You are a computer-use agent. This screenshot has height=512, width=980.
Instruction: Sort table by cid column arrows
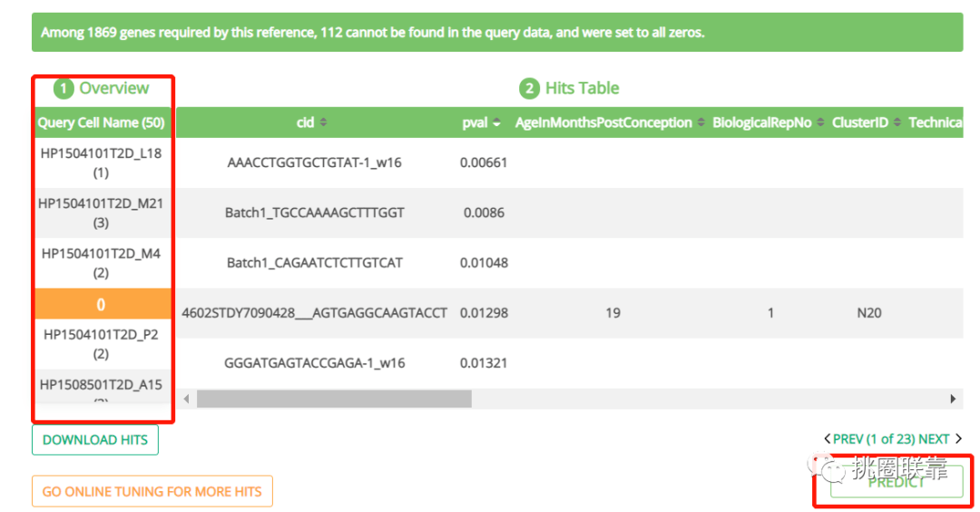coord(324,123)
